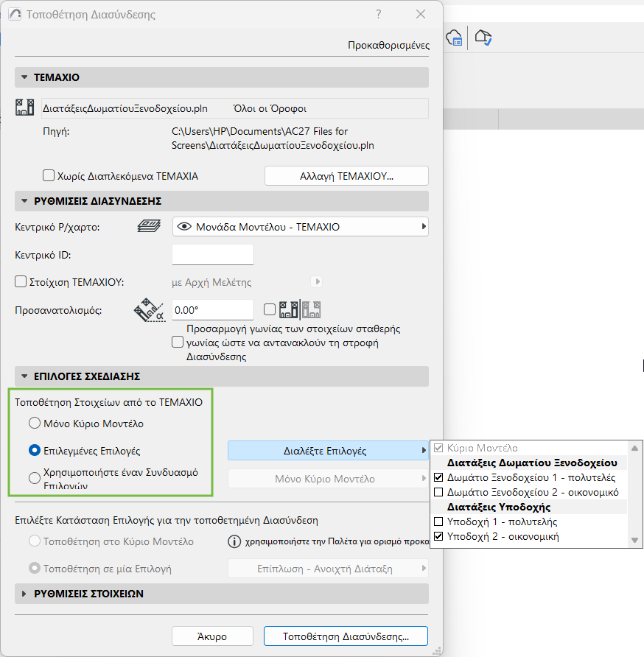Toggle Στοίχιση ΤΕΜΑΧΙΟΥ checkbox

tap(21, 281)
